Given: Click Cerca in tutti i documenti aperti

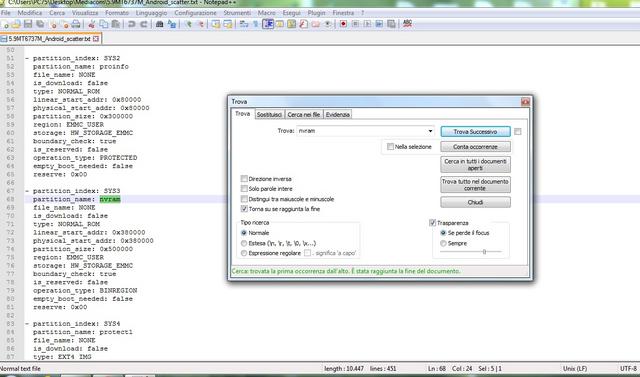Looking at the screenshot, I should point(476,164).
